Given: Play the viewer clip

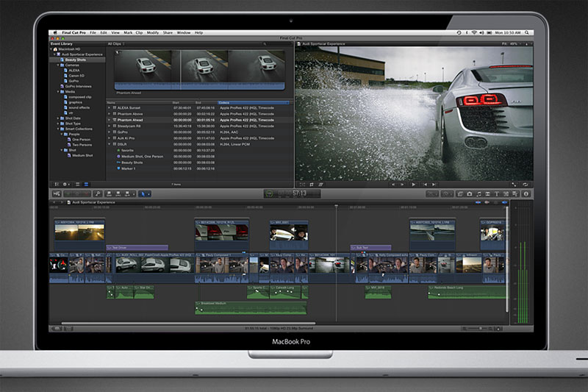Looking at the screenshot, I should (413, 185).
